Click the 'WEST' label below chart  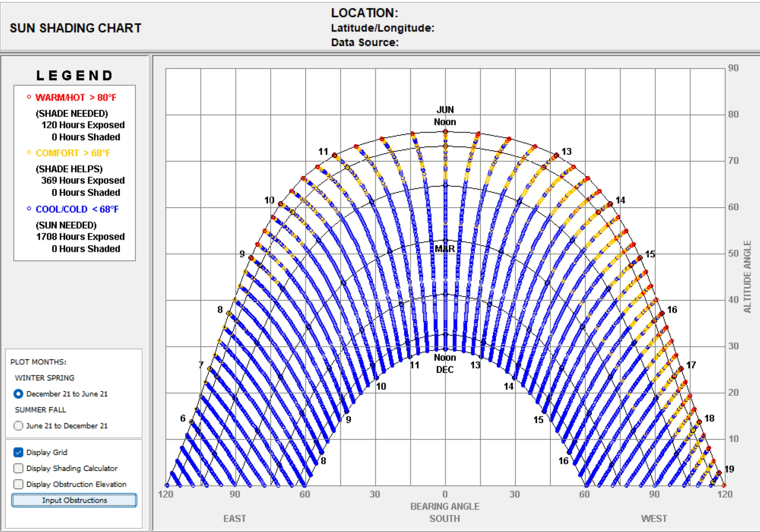coord(654,518)
